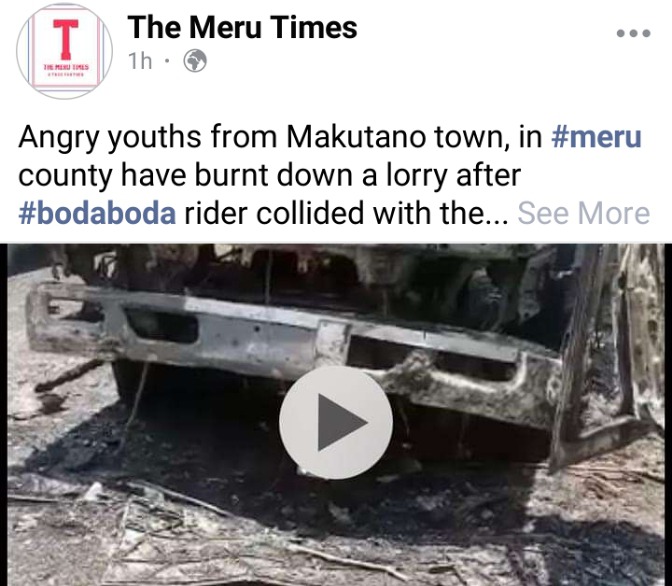
Task: Click the gray triangle inside play circle
Action: tap(342, 423)
